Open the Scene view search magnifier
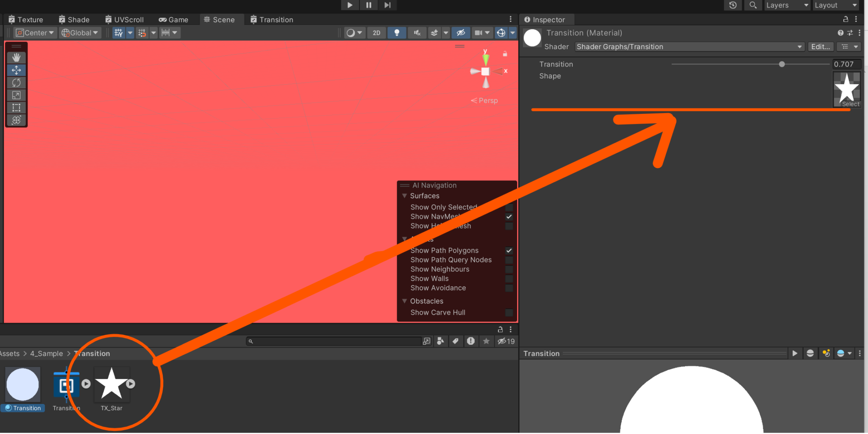Viewport: 868px width, 434px height. (x=753, y=5)
